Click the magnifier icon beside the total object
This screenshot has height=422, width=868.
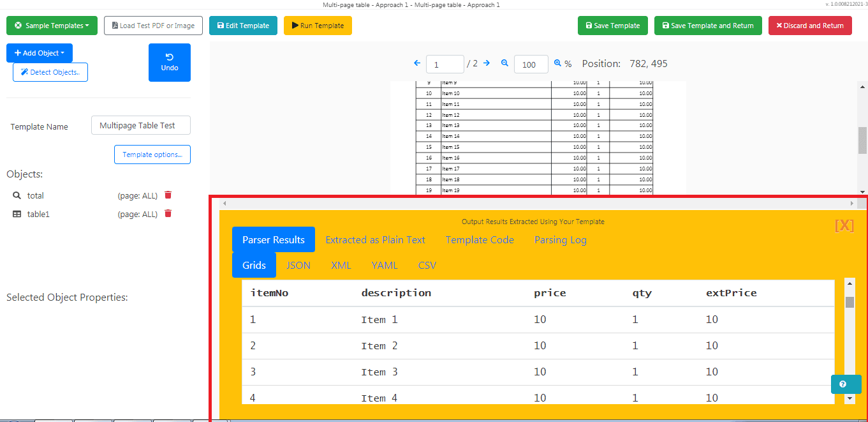(x=16, y=195)
